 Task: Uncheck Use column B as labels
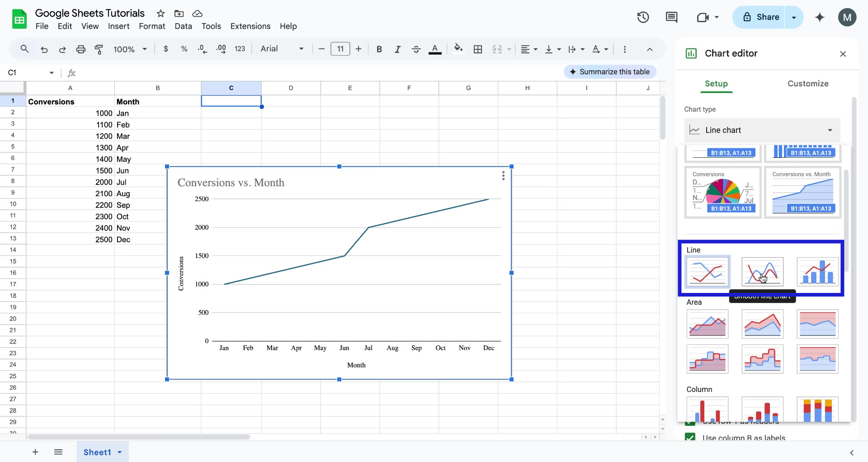coord(691,438)
